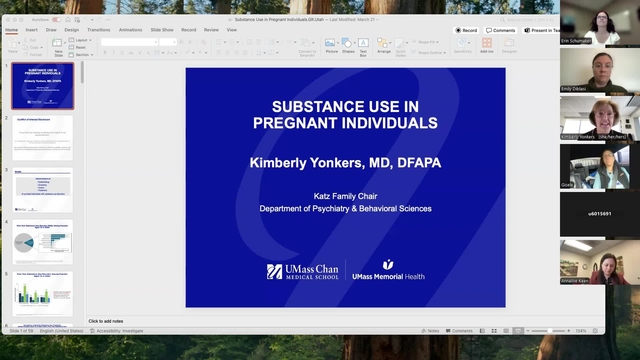This screenshot has width=640, height=360.
Task: Click the Shapes icon
Action: pyautogui.click(x=347, y=42)
